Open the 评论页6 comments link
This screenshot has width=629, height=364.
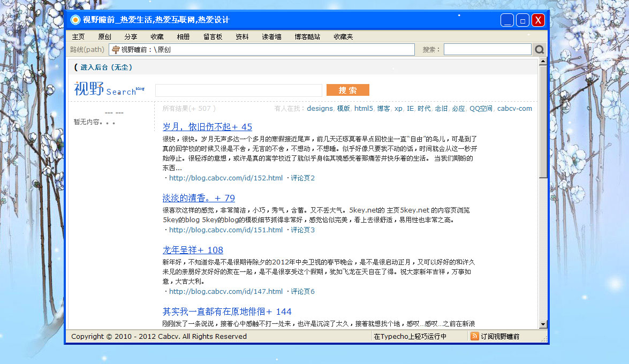304,291
